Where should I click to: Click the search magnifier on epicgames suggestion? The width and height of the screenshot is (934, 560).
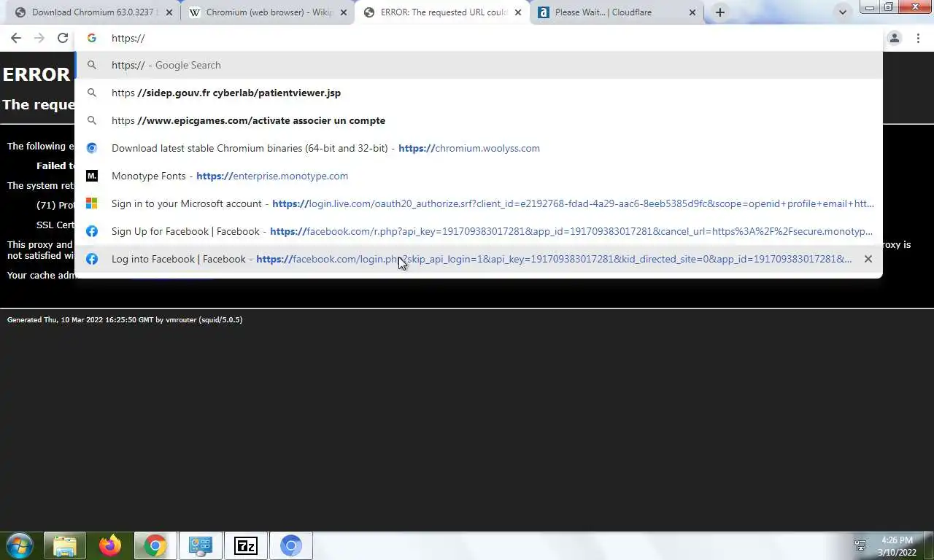click(92, 120)
